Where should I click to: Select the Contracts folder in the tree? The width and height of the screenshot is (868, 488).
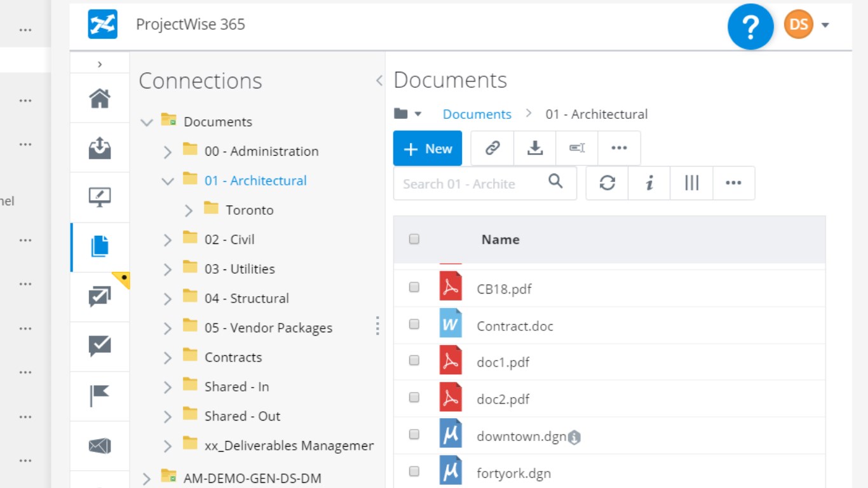click(x=233, y=357)
